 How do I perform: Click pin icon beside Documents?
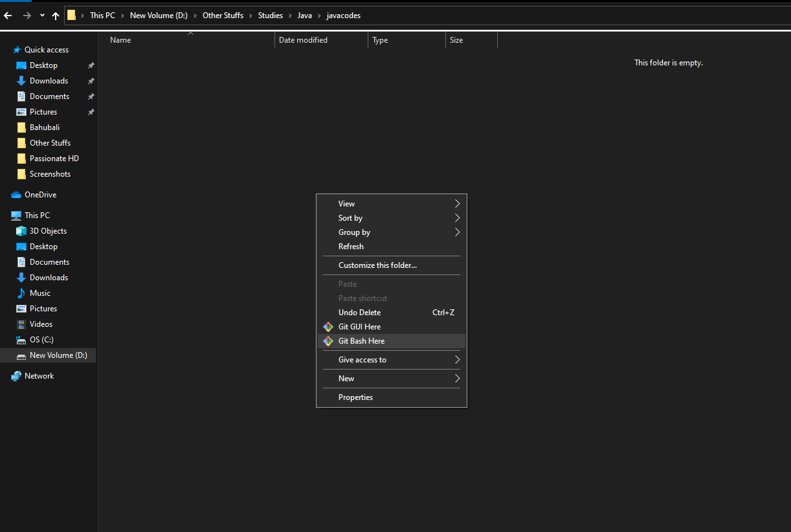[91, 96]
